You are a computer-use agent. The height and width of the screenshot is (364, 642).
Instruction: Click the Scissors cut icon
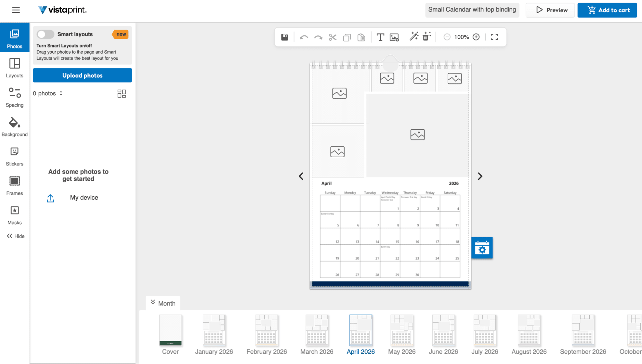click(x=332, y=37)
